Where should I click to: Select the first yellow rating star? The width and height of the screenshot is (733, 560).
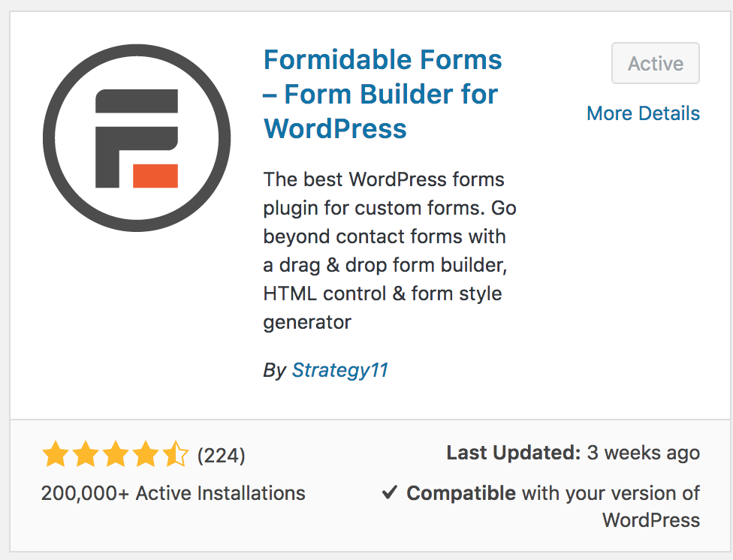56,453
